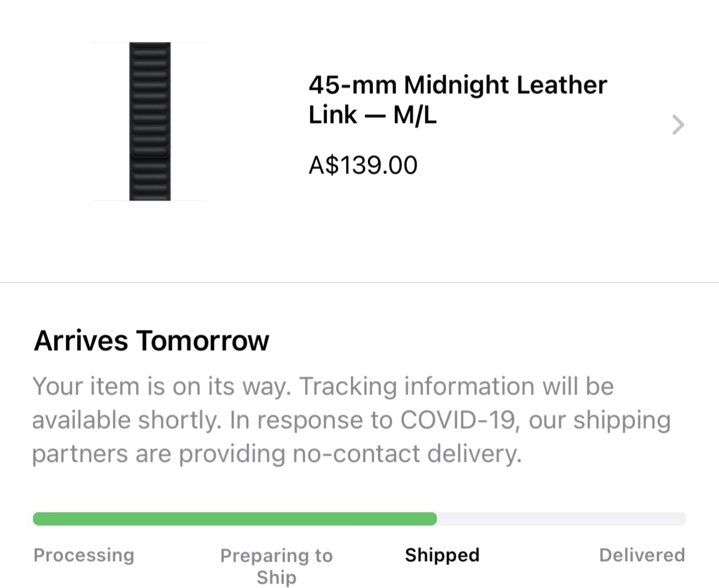719x588 pixels.
Task: Click the 45-mm text in product name
Action: pos(353,85)
